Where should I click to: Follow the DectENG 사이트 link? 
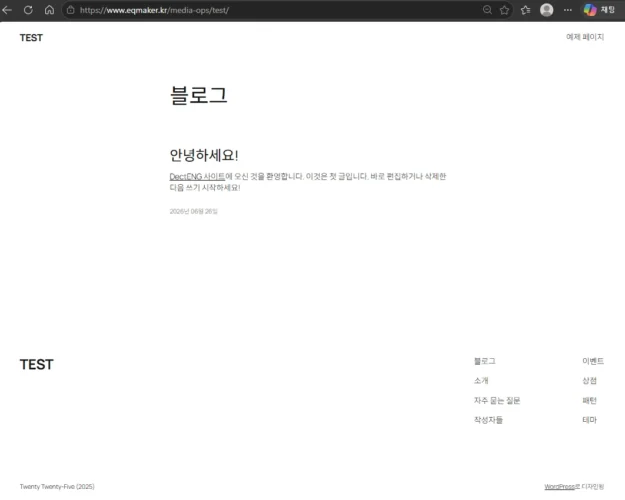pos(197,176)
